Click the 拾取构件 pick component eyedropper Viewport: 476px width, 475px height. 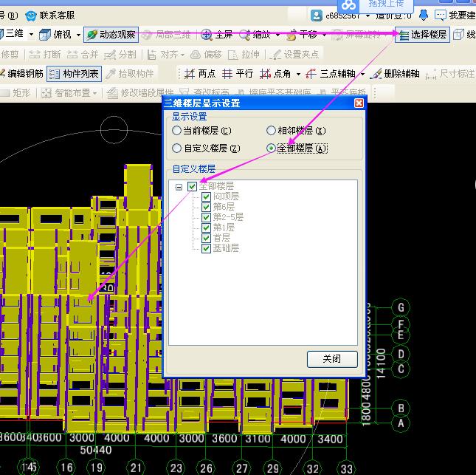click(130, 74)
